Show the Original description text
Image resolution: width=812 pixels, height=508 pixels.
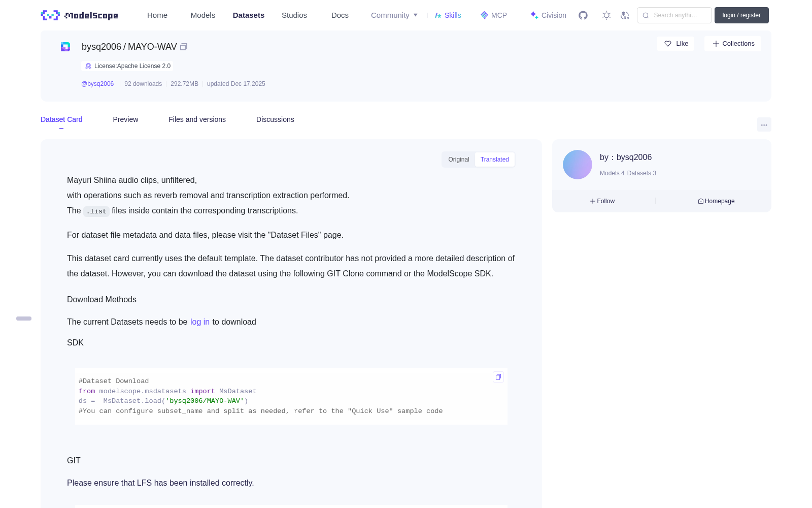point(459,160)
